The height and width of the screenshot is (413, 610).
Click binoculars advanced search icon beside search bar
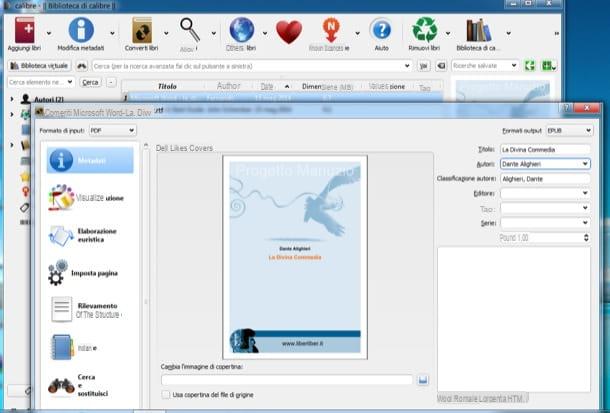[81, 66]
